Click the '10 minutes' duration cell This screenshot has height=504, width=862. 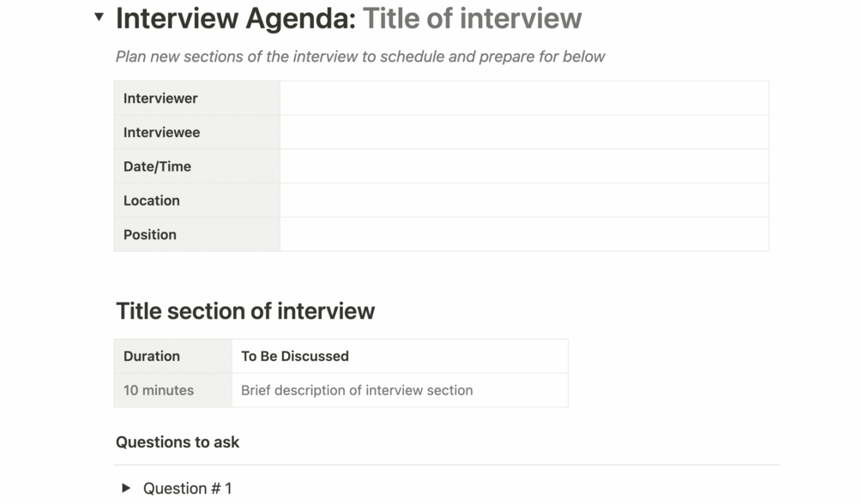pyautogui.click(x=172, y=390)
